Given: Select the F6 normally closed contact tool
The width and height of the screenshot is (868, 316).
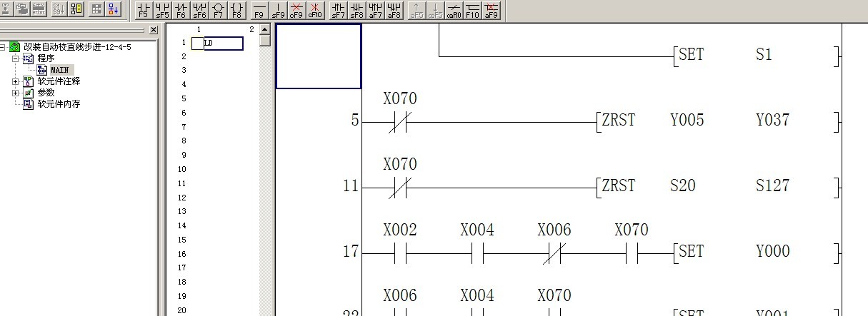Looking at the screenshot, I should tap(181, 10).
